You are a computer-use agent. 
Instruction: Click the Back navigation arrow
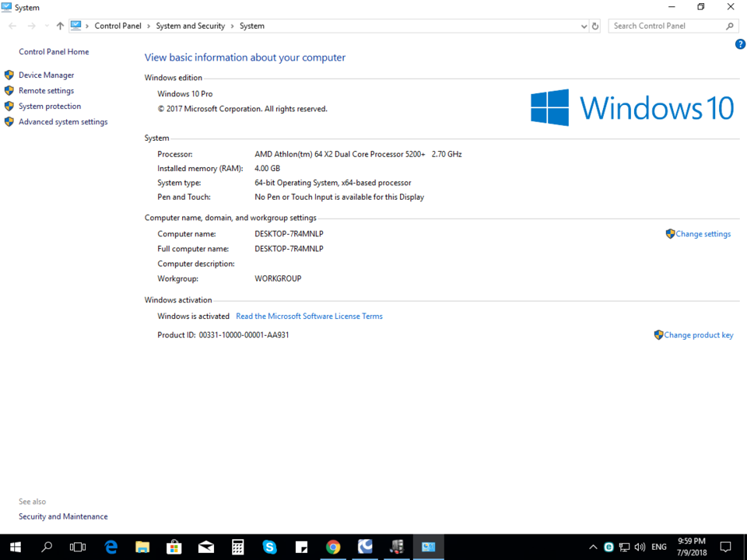(x=13, y=26)
